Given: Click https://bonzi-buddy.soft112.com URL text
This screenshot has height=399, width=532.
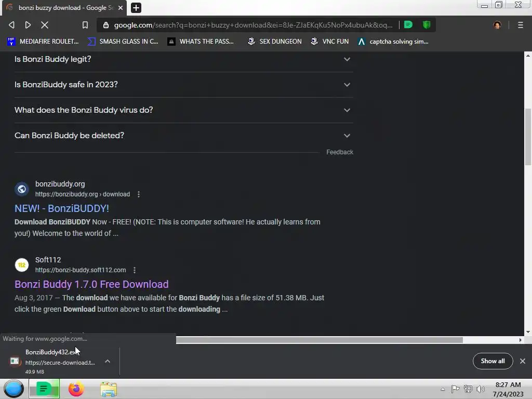Looking at the screenshot, I should pyautogui.click(x=81, y=270).
